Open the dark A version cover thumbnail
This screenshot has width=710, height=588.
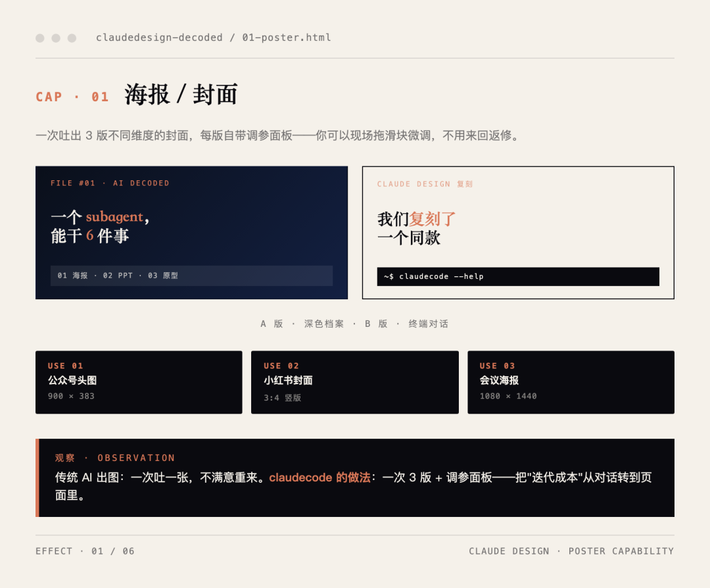point(191,232)
